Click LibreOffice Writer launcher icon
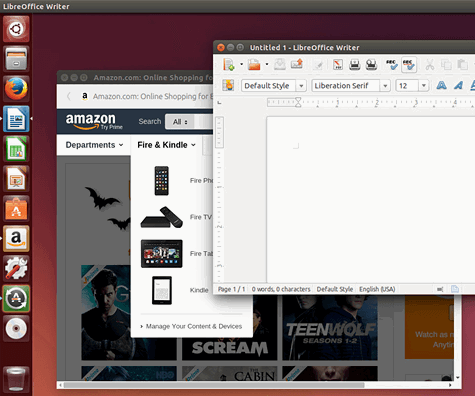475x396 pixels. point(16,119)
